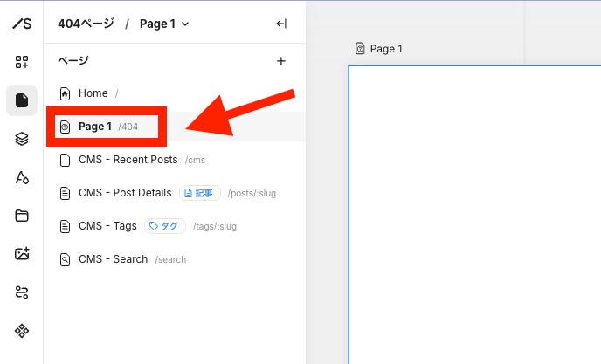Click the 記事 badge on Post Details
601x364 pixels.
click(x=198, y=193)
